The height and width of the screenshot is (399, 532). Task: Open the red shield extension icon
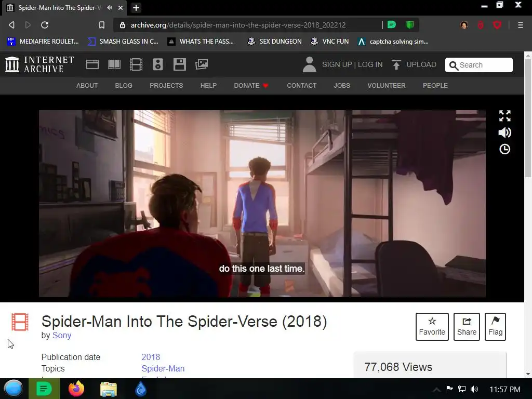(x=497, y=25)
